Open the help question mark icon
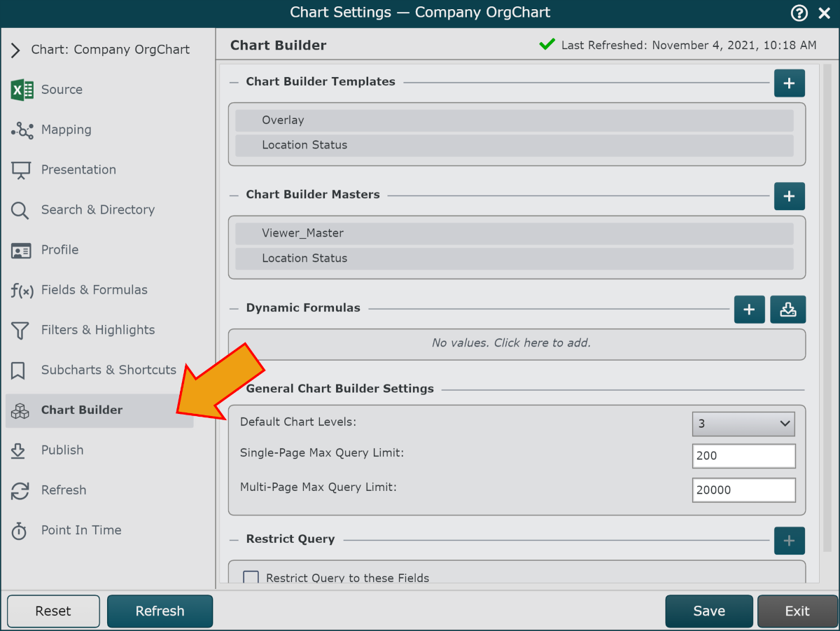Screen dimensions: 840x631 point(799,13)
